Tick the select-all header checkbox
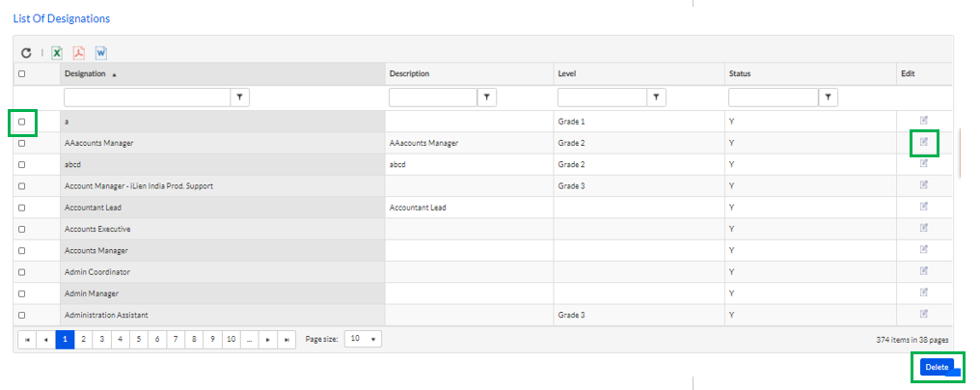Image resolution: width=980 pixels, height=390 pixels. coord(22,74)
